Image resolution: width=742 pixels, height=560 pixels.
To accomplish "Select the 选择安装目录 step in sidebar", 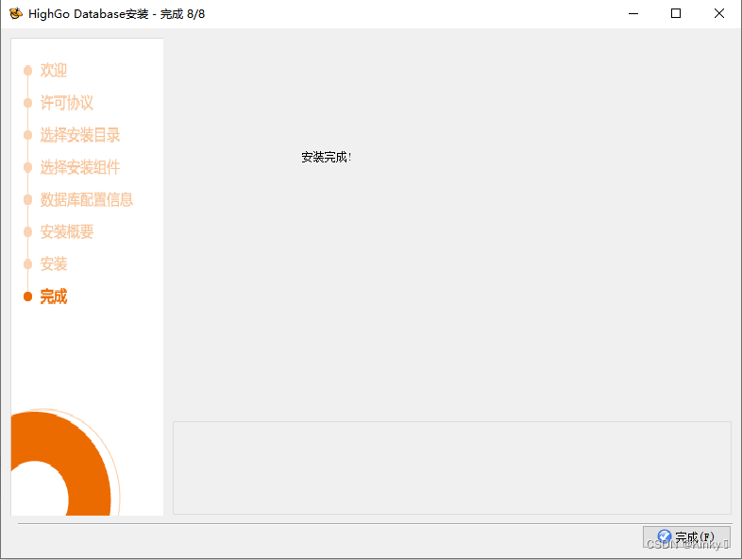I will pyautogui.click(x=80, y=135).
